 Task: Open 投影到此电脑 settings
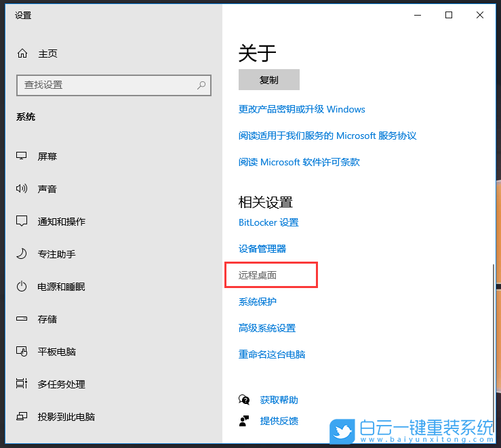tap(66, 417)
